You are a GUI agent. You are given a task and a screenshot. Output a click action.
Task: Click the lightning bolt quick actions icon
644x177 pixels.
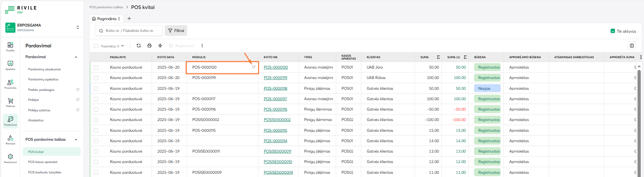(x=160, y=46)
